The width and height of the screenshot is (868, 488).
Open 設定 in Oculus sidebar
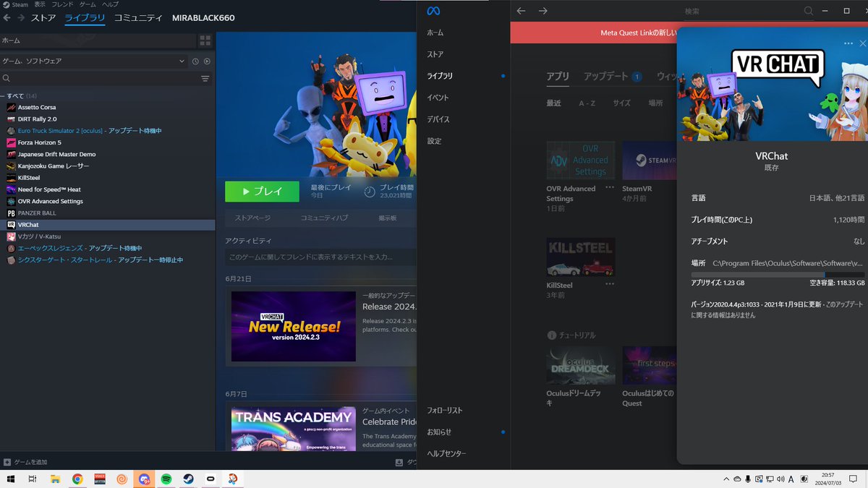[434, 141]
